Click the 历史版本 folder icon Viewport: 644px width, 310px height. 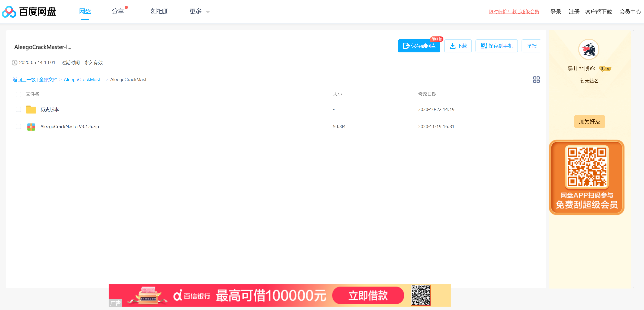(31, 110)
